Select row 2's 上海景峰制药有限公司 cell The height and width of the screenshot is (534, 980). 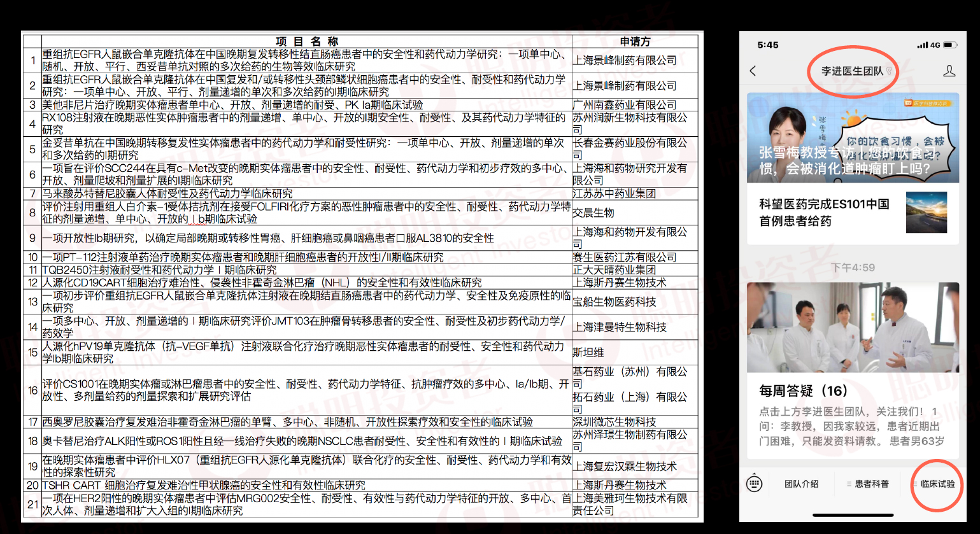635,85
